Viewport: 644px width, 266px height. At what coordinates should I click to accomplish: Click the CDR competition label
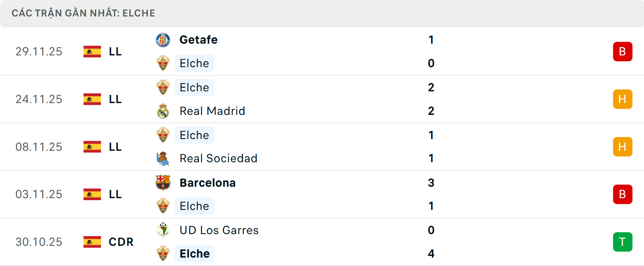tap(121, 242)
